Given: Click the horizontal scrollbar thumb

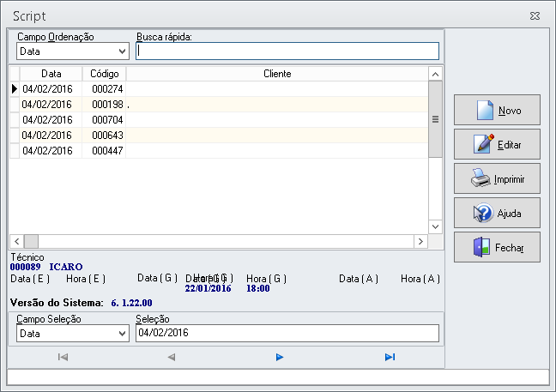Looking at the screenshot, I should click(x=31, y=241).
